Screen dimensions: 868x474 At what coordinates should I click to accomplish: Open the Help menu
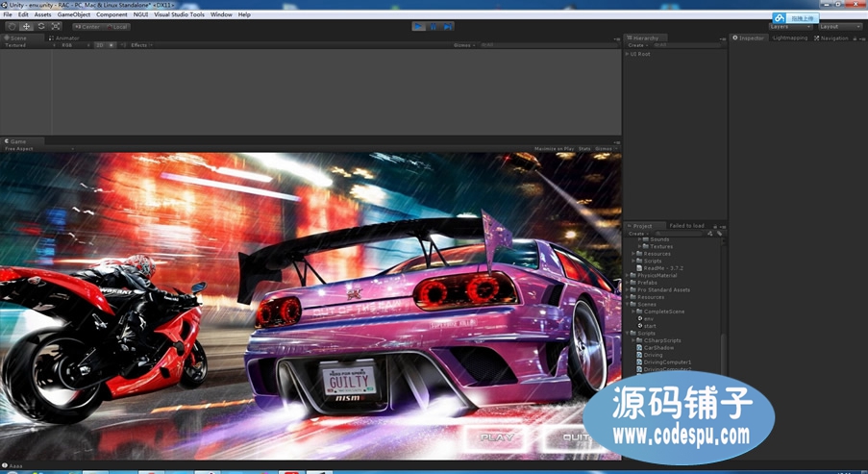(x=244, y=14)
